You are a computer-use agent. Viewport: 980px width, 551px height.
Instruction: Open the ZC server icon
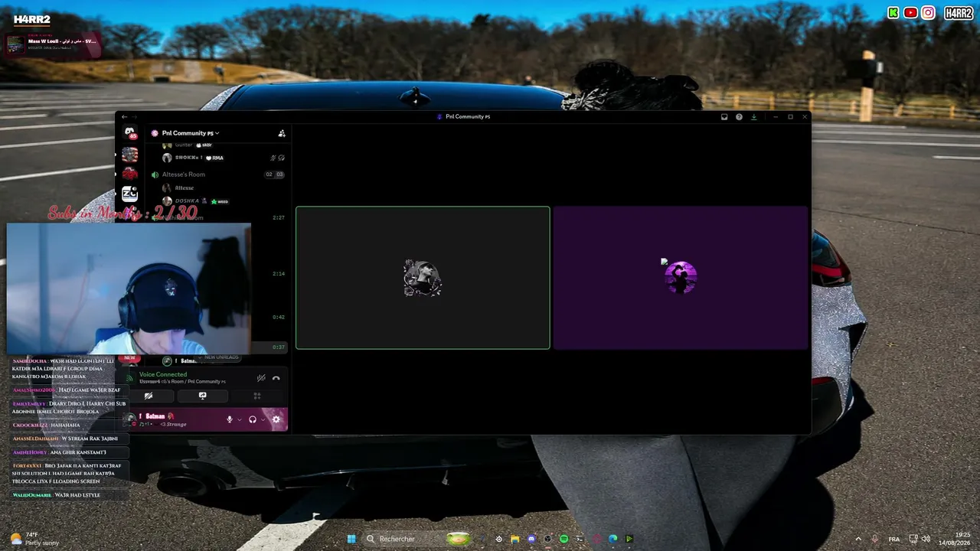(129, 193)
